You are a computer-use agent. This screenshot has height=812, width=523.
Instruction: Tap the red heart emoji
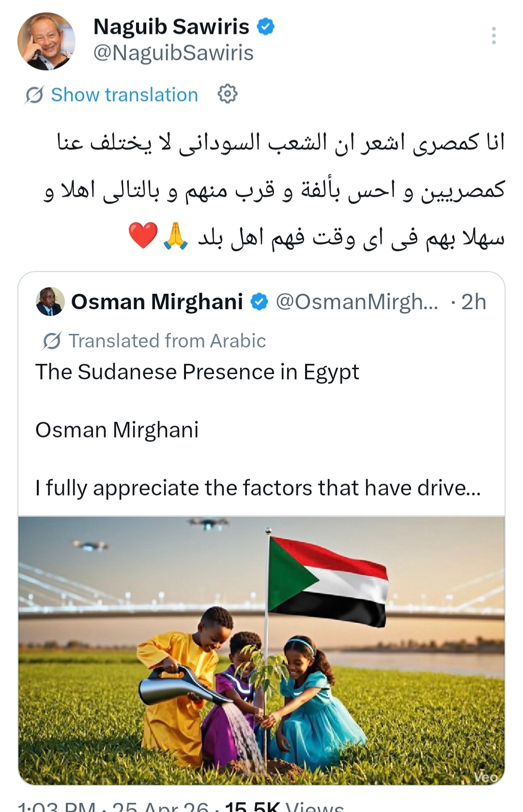pyautogui.click(x=143, y=236)
